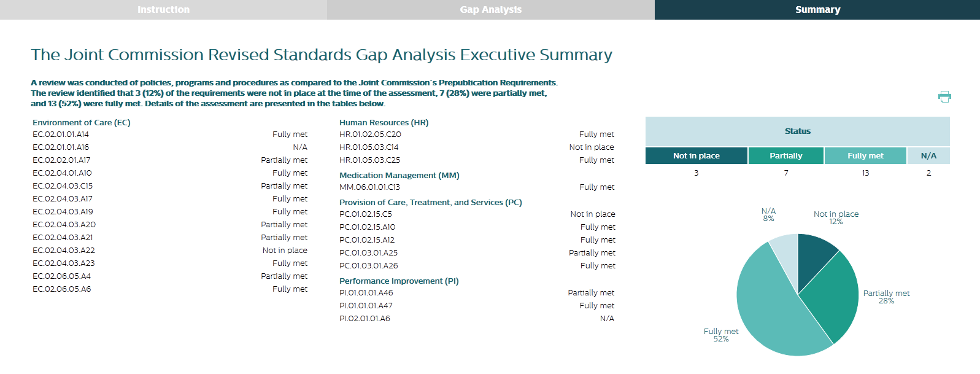The height and width of the screenshot is (374, 980).
Task: Select requirement EC.02.04.03.A19
Action: [x=63, y=212]
